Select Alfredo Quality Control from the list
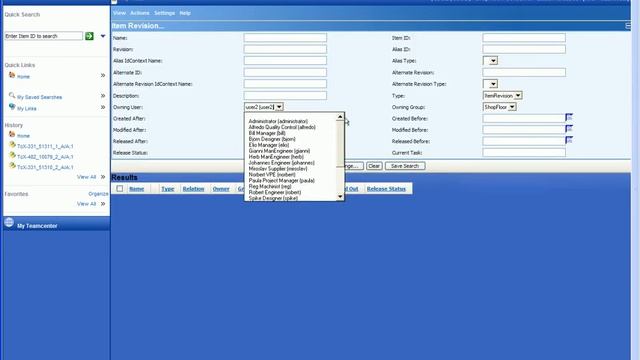640x360 pixels. pyautogui.click(x=282, y=127)
